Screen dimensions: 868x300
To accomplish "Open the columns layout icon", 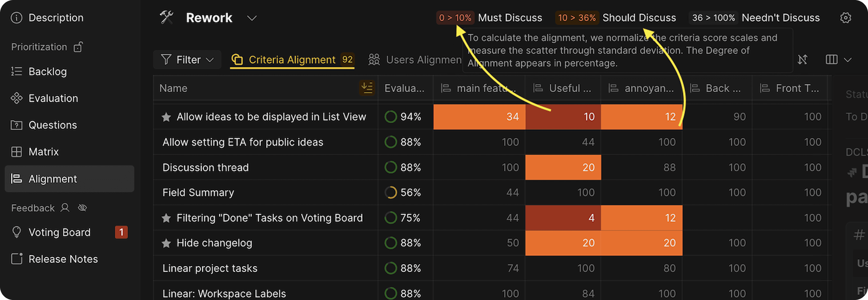I will pyautogui.click(x=831, y=60).
